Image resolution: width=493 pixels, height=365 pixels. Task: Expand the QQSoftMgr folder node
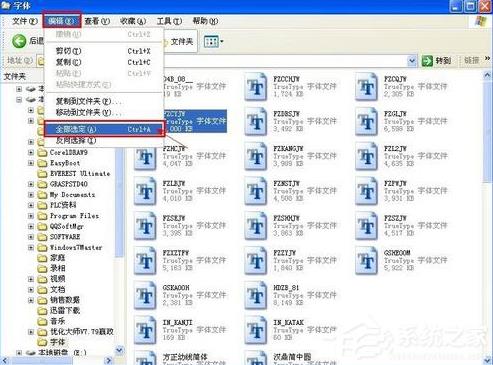pyautogui.click(x=31, y=226)
